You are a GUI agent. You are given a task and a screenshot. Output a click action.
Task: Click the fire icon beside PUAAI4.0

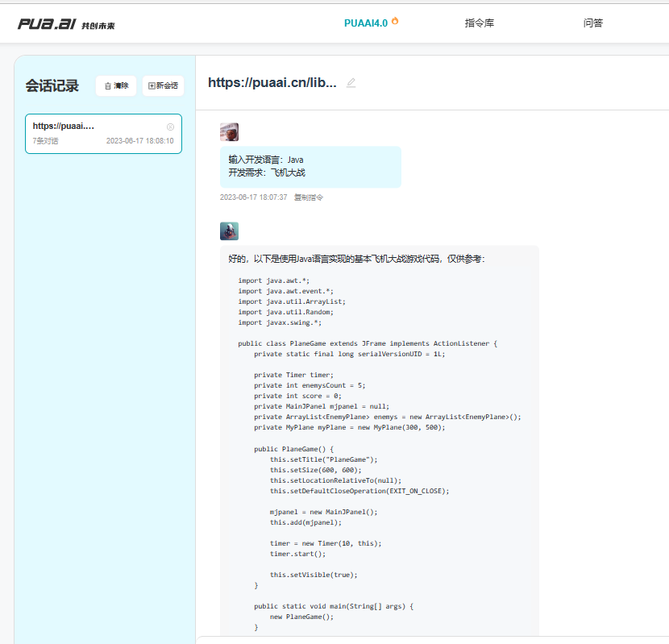click(395, 21)
